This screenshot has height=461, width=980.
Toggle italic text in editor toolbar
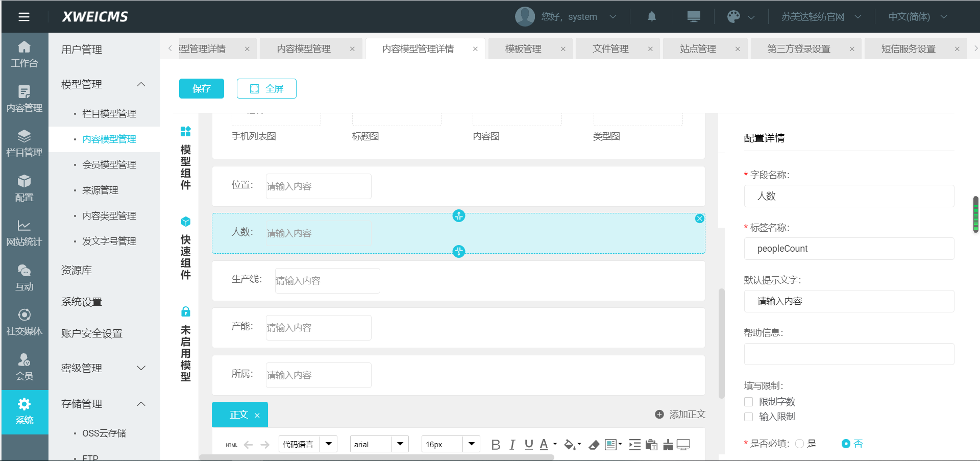[x=512, y=445]
